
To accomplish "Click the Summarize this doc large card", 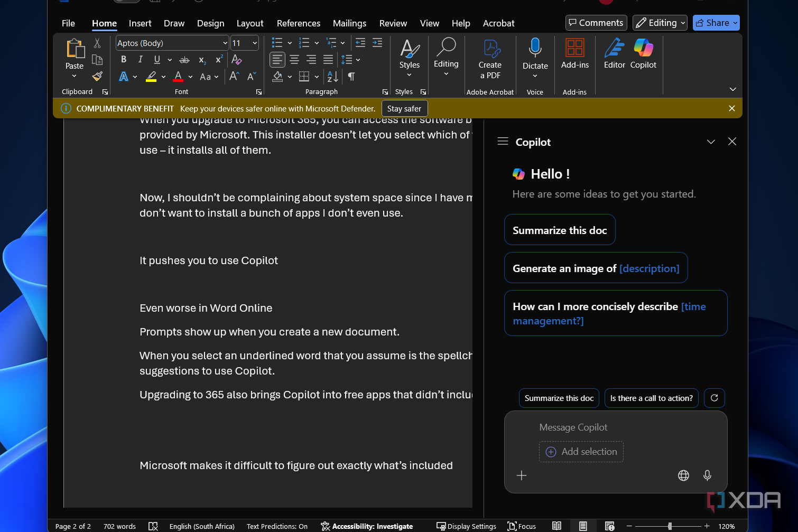I will pyautogui.click(x=560, y=230).
